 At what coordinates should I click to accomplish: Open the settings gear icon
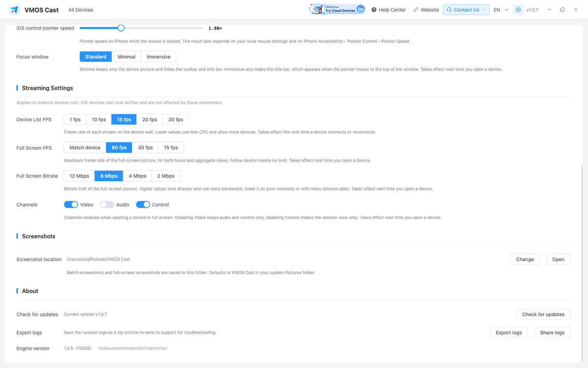point(518,10)
